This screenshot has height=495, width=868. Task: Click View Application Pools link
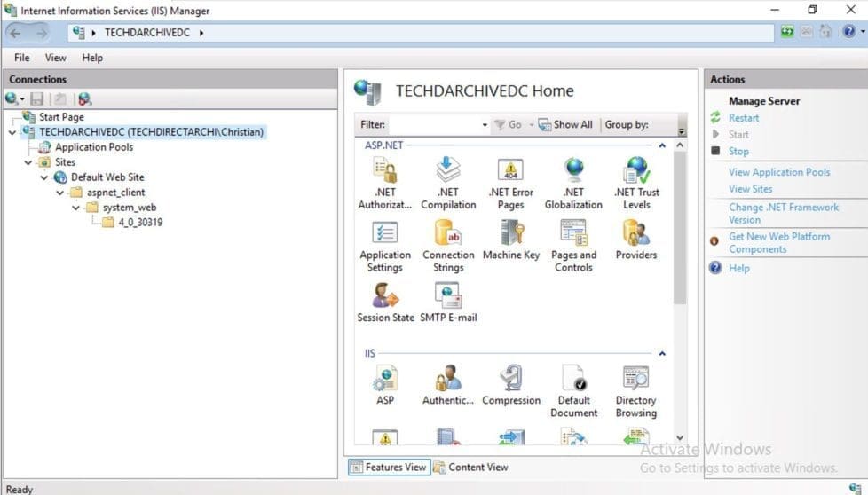779,172
